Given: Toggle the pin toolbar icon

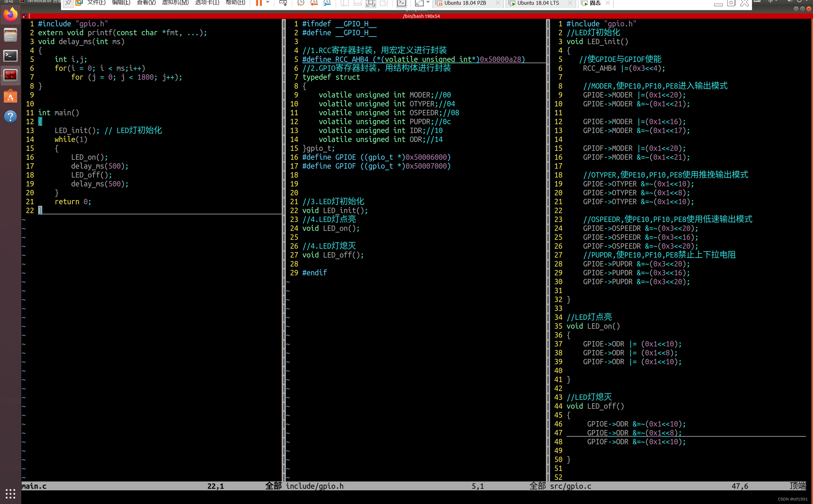Looking at the screenshot, I should click(68, 3).
